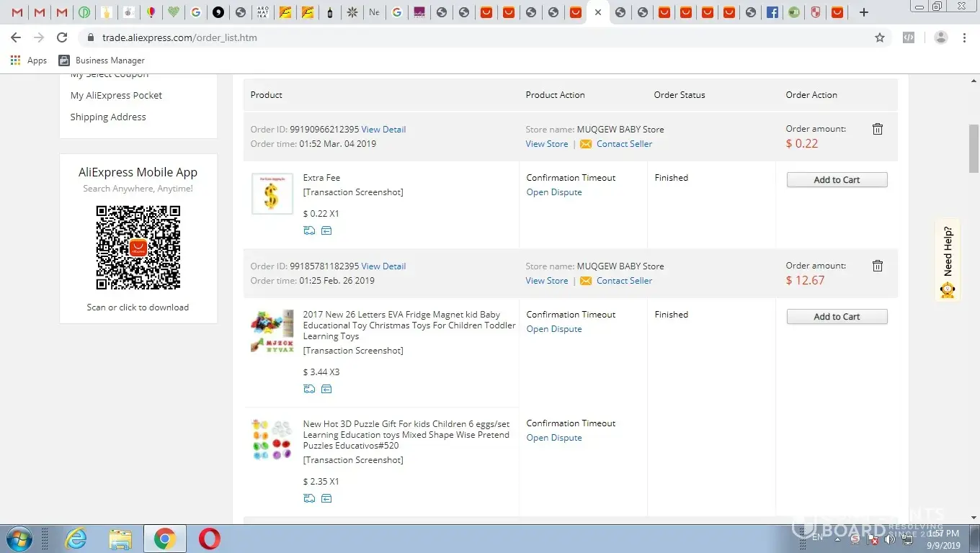
Task: Open the Fridge Magnet product thumbnail
Action: pyautogui.click(x=272, y=331)
